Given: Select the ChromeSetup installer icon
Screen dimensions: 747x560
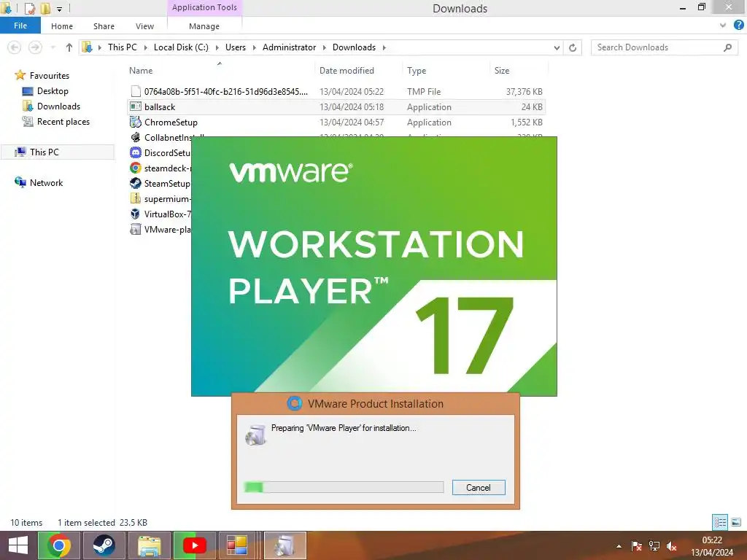Looking at the screenshot, I should 136,122.
